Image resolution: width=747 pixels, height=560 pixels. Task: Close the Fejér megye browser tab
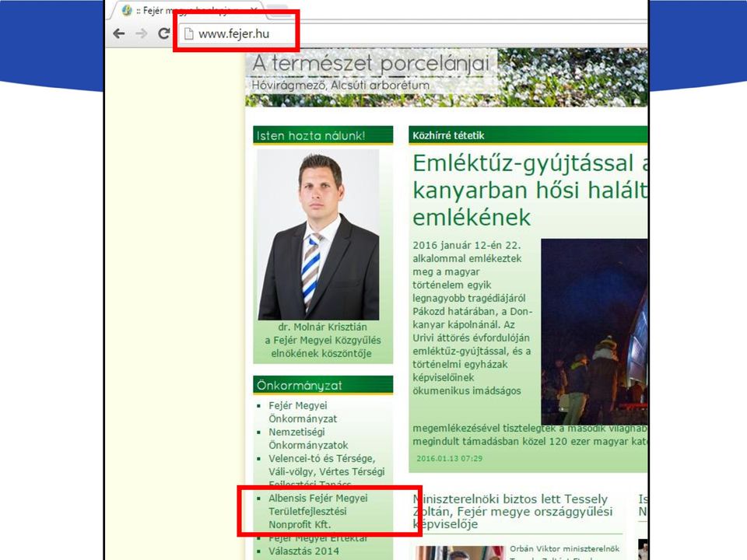pyautogui.click(x=254, y=10)
